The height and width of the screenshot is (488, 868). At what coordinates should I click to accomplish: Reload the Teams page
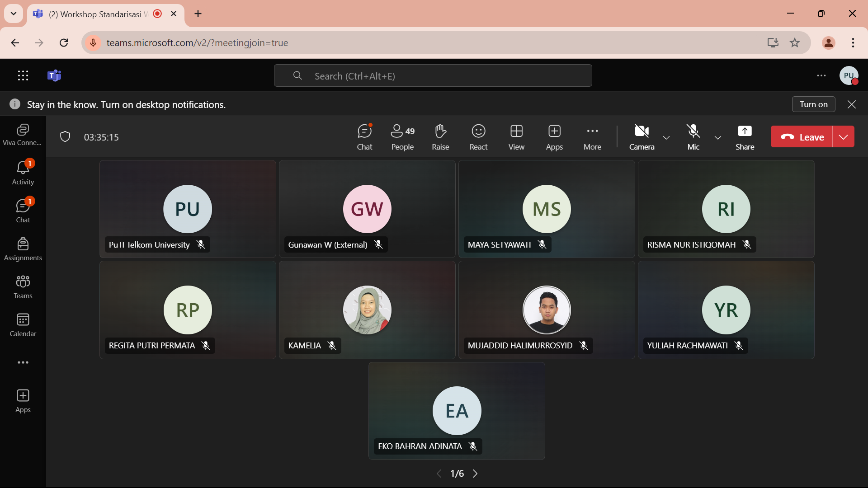(64, 42)
